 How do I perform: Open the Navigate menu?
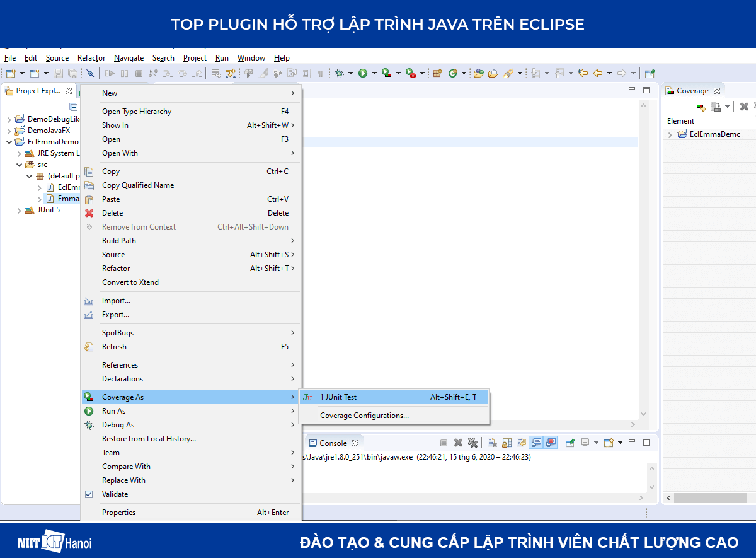(x=129, y=57)
